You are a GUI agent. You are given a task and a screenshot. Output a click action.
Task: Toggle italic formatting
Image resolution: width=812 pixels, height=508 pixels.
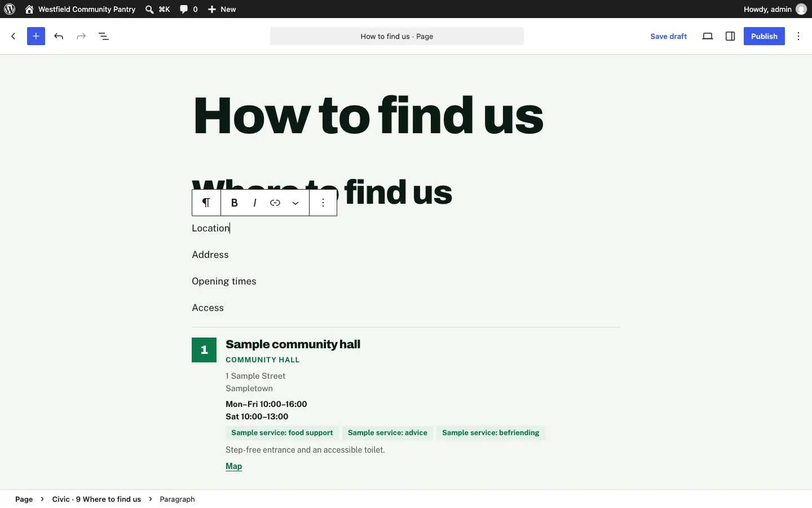click(x=255, y=203)
